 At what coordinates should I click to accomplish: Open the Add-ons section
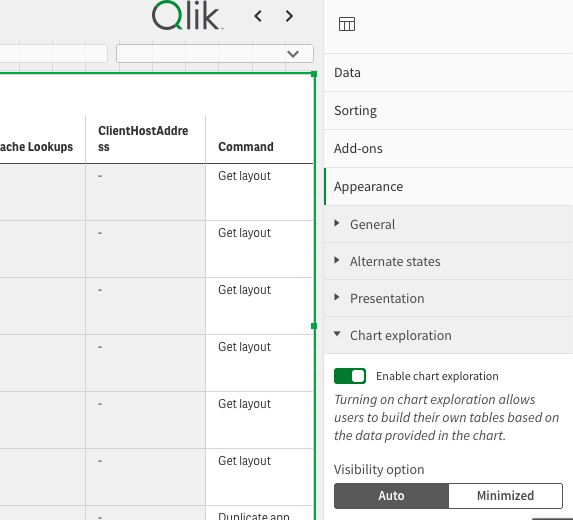point(448,149)
